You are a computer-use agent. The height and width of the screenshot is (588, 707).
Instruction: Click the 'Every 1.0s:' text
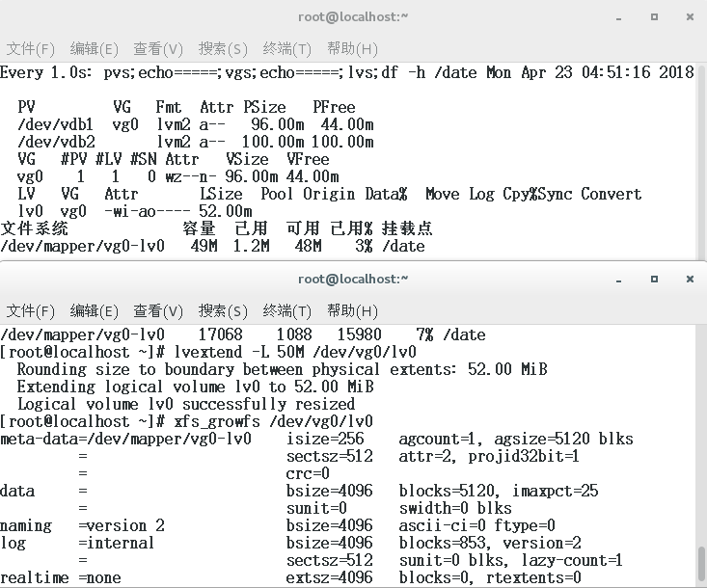[46, 72]
